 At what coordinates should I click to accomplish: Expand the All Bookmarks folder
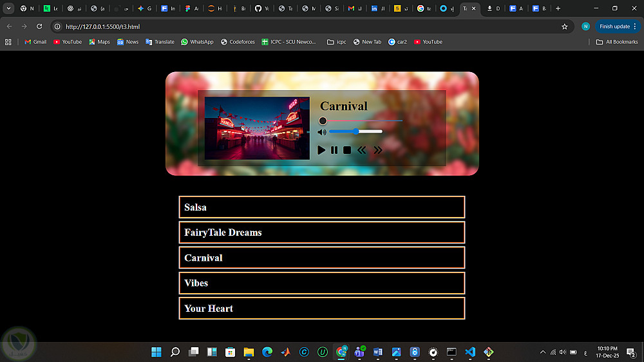[x=617, y=42]
